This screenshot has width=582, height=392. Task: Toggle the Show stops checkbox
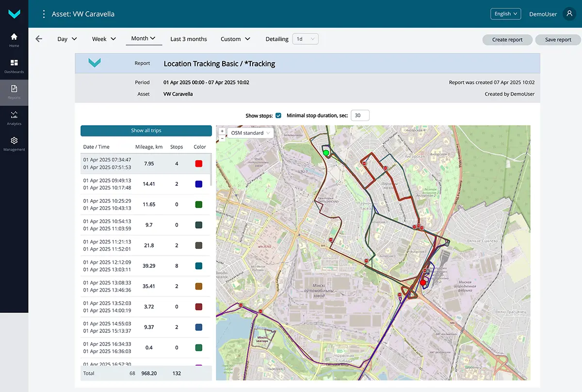[278, 115]
